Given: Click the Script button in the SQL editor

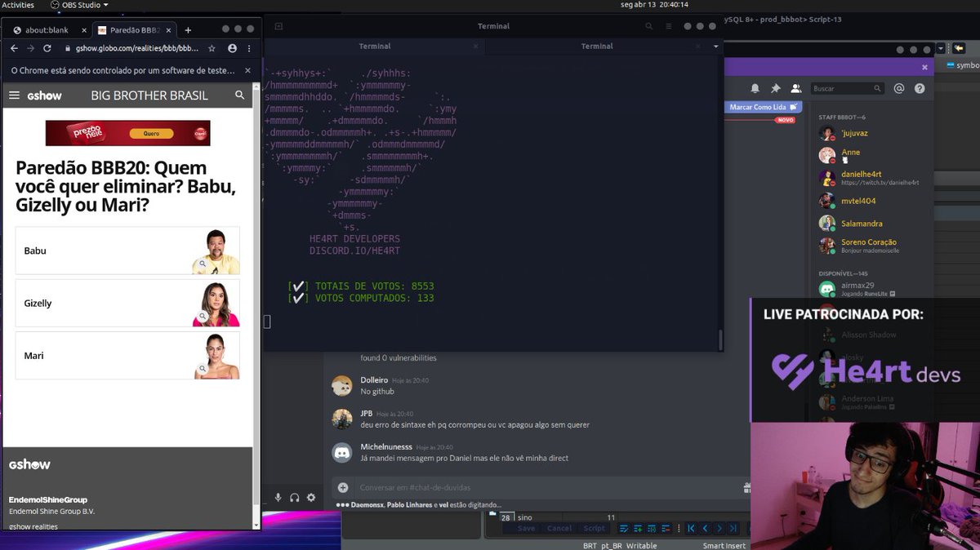Looking at the screenshot, I should pyautogui.click(x=594, y=529).
